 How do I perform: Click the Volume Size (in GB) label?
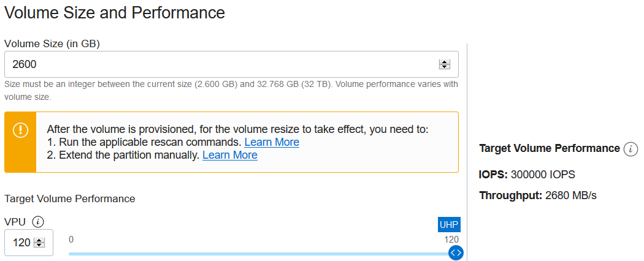coord(52,44)
